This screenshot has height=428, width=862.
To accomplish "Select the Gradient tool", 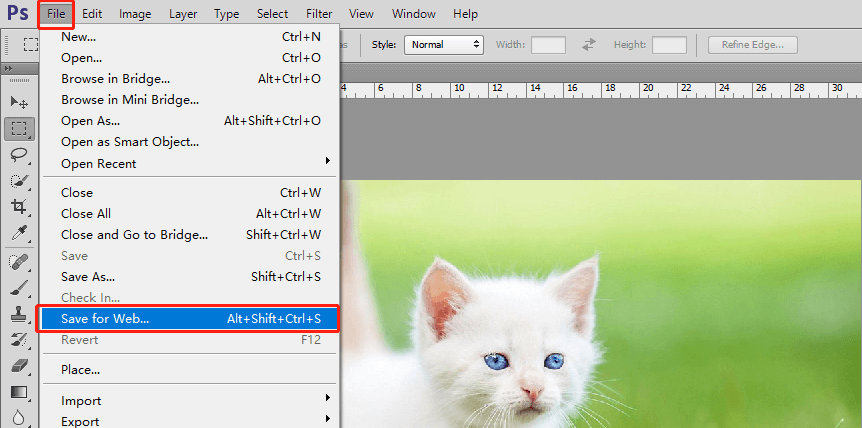I will [19, 391].
